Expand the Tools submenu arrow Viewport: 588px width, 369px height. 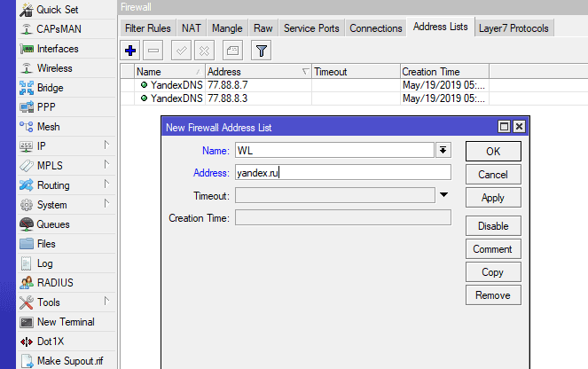tap(106, 301)
